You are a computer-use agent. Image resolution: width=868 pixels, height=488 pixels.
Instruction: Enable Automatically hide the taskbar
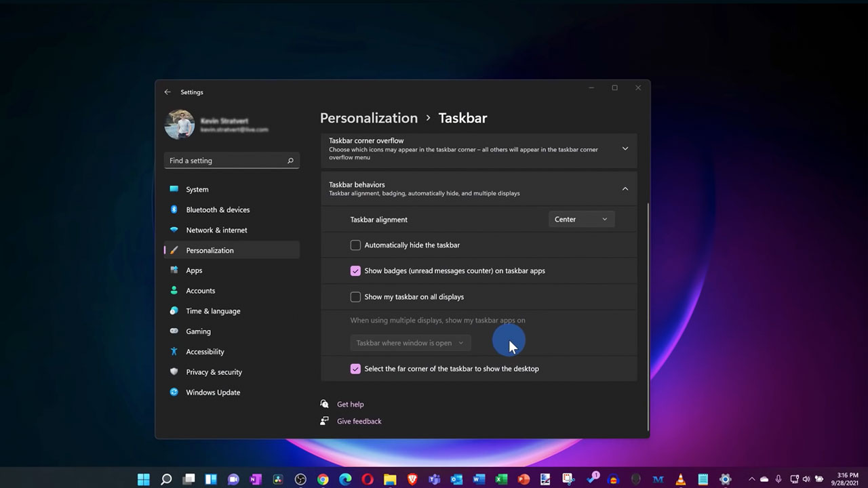[x=355, y=245]
